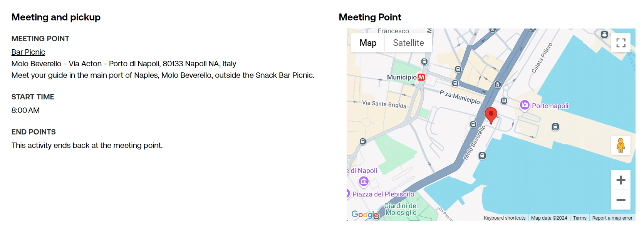Select the Municipio metro station icon

click(421, 77)
